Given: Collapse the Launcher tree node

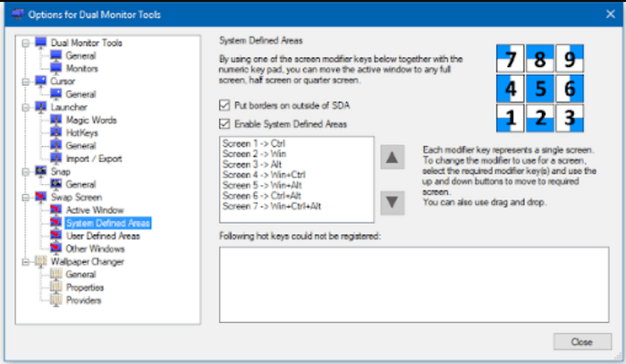Looking at the screenshot, I should coord(26,107).
